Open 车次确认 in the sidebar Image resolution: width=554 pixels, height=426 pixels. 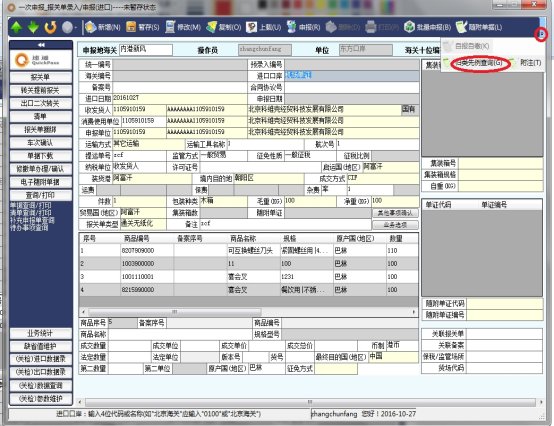41,143
